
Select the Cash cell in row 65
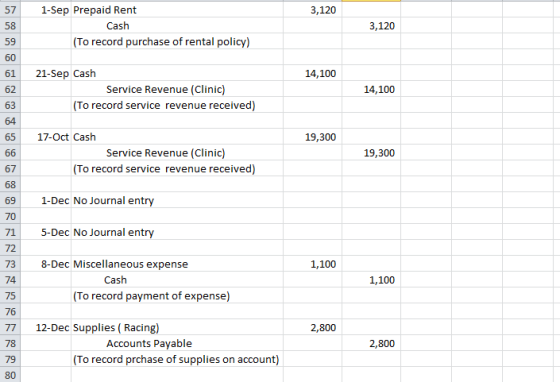coord(177,137)
